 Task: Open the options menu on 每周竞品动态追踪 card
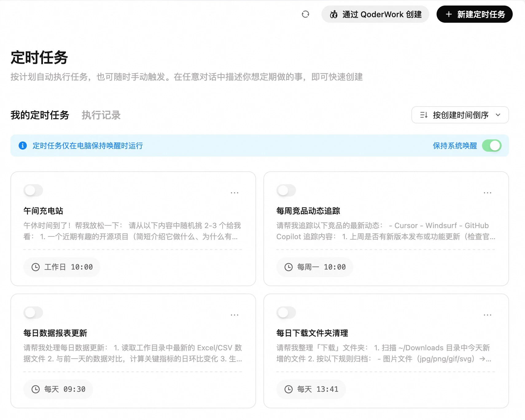488,192
